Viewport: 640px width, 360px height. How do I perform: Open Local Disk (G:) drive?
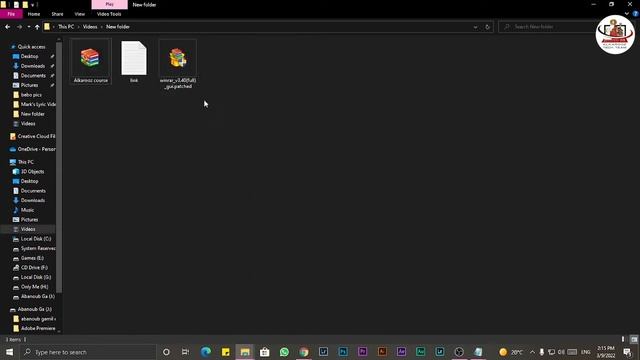(36, 277)
